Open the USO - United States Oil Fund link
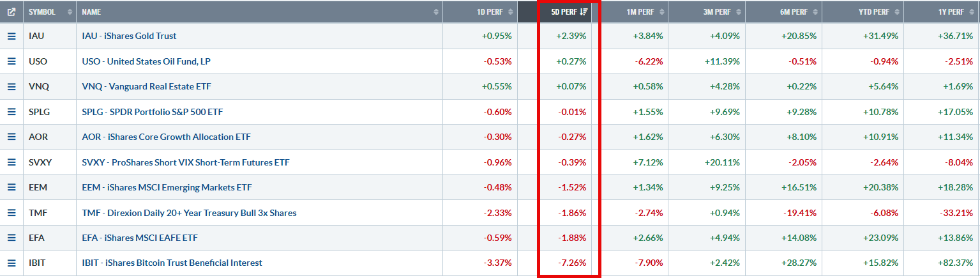The image size is (980, 278). (x=146, y=61)
